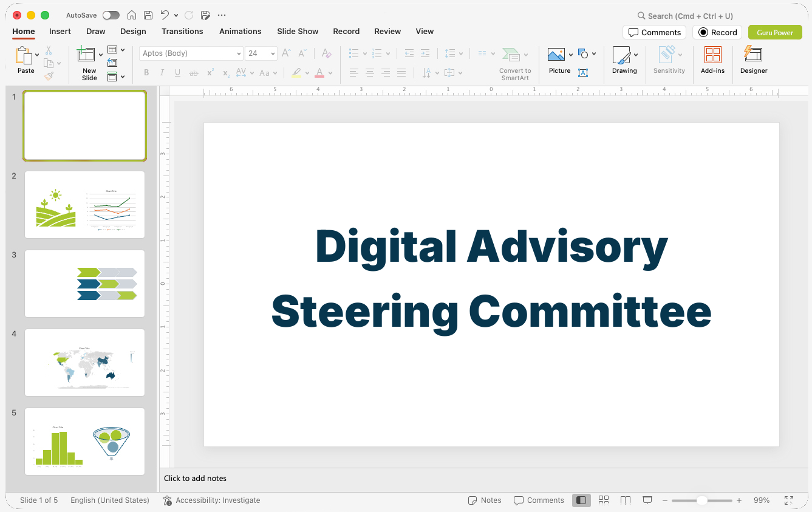The height and width of the screenshot is (512, 812).
Task: Open the Transitions tab
Action: click(182, 31)
